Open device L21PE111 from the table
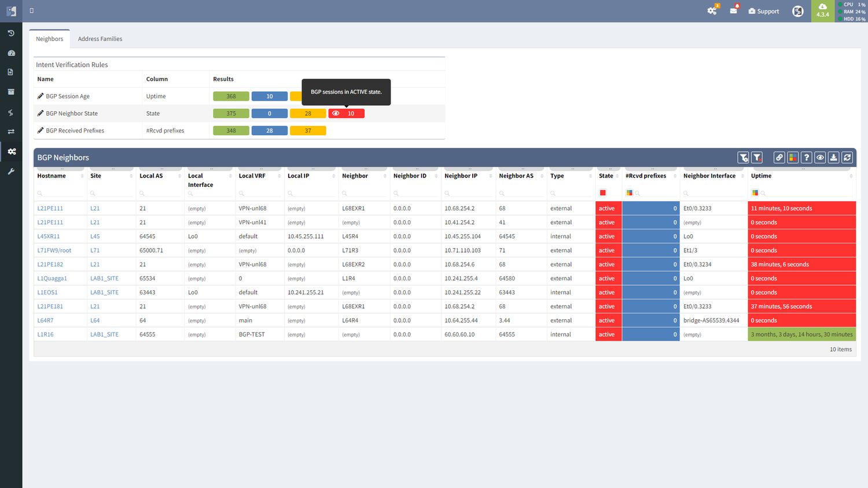This screenshot has height=488, width=868. click(50, 208)
